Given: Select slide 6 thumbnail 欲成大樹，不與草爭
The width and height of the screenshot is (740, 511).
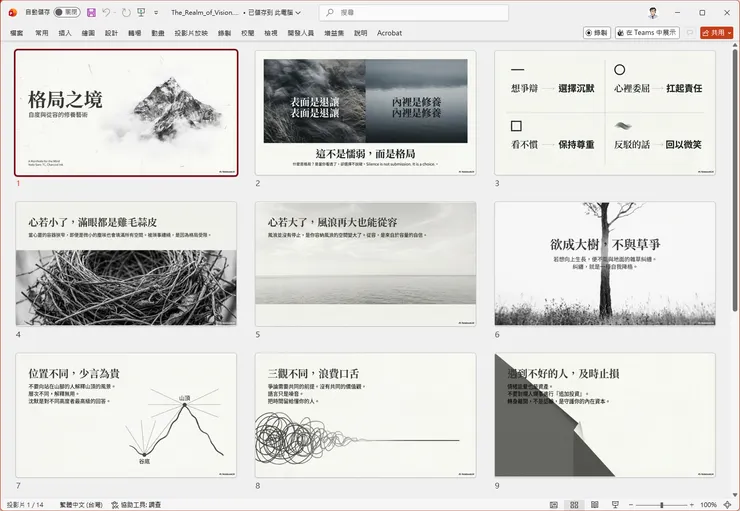Looking at the screenshot, I should point(605,264).
